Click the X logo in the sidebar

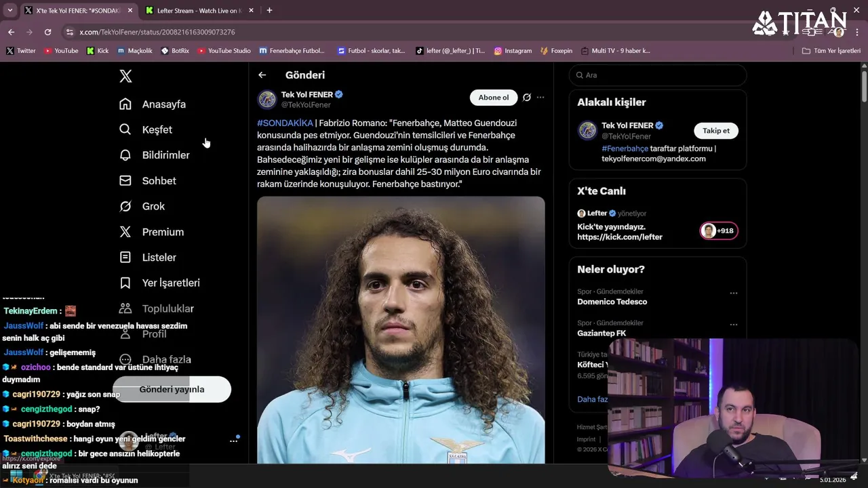click(125, 76)
